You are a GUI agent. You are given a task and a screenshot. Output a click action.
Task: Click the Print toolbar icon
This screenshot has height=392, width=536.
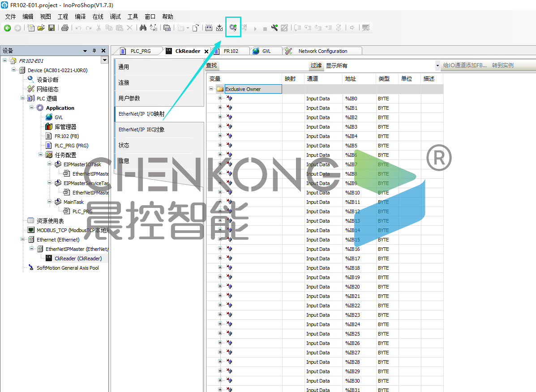pyautogui.click(x=65, y=28)
